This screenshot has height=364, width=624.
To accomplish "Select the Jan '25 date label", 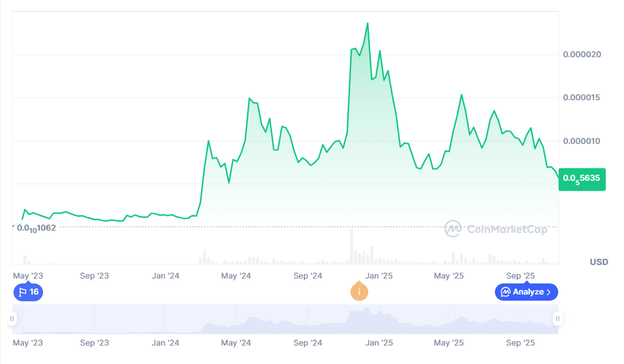I will pyautogui.click(x=379, y=275).
